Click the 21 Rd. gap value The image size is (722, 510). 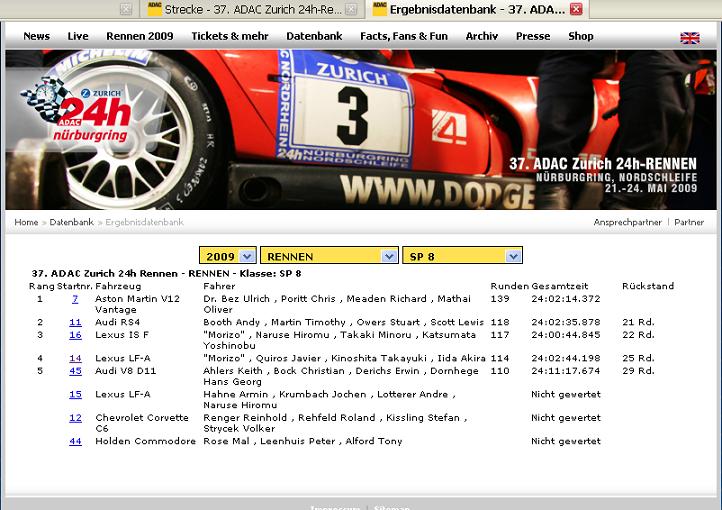[x=638, y=322]
